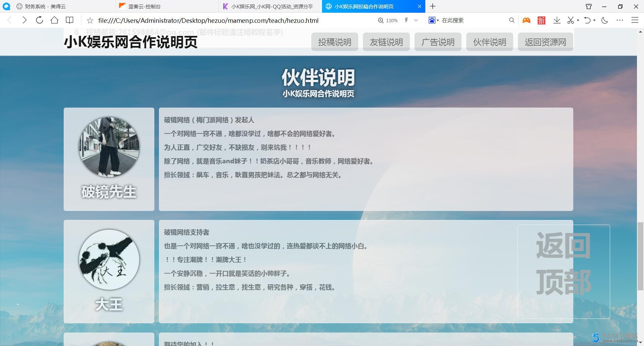Open the zoom level dropdown chevron
The image size is (644, 346).
416,20
